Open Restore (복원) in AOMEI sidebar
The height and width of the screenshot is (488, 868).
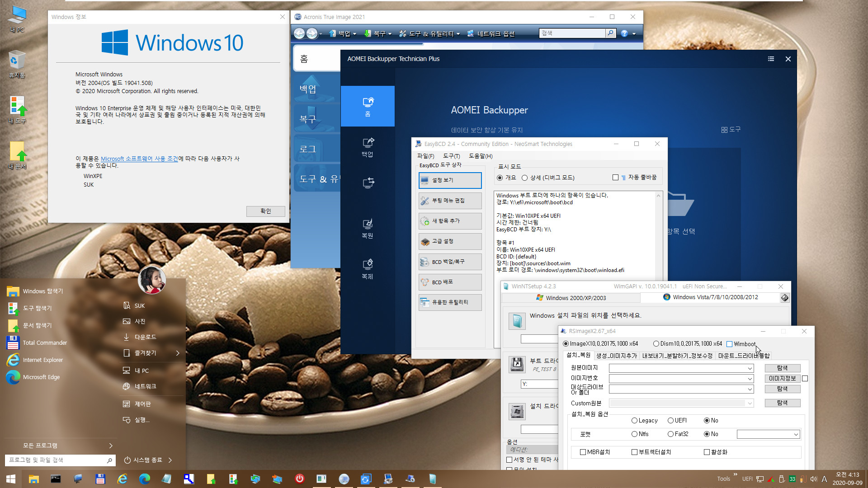(x=368, y=229)
